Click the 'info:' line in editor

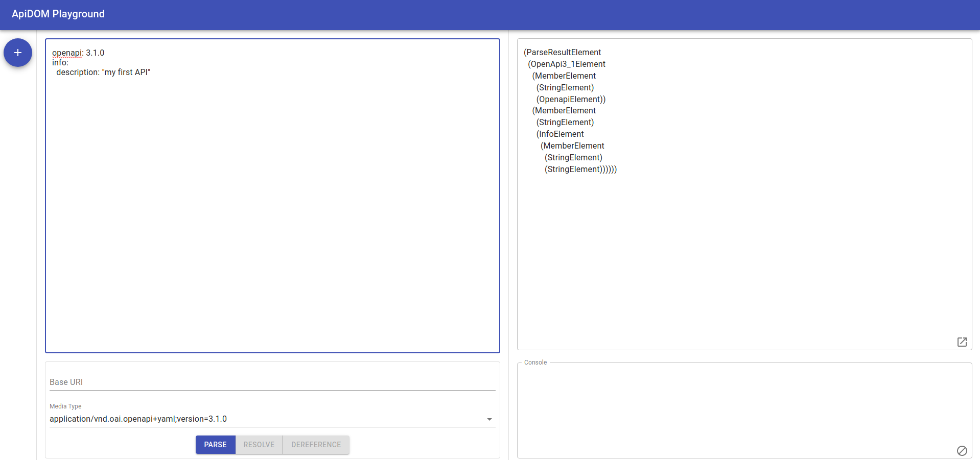[x=60, y=62]
